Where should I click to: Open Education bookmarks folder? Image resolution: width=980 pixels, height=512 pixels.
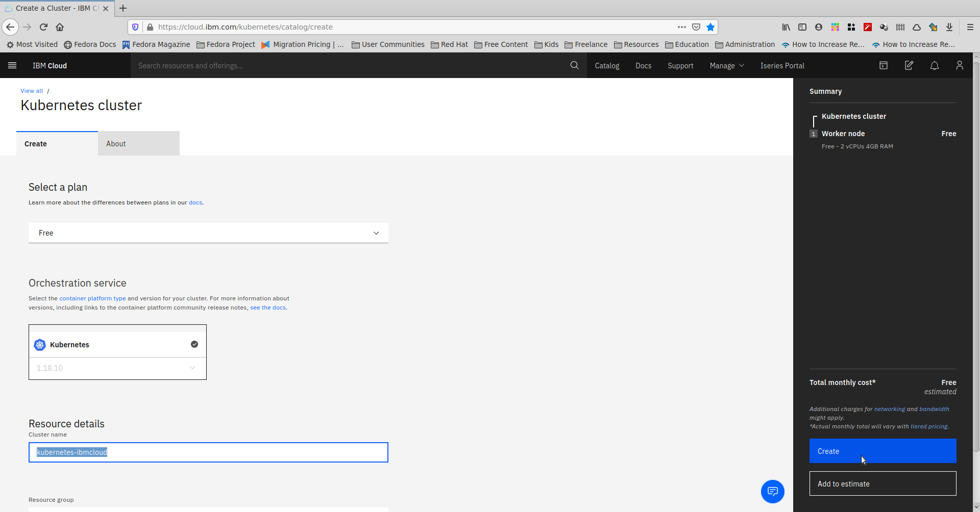click(x=687, y=44)
